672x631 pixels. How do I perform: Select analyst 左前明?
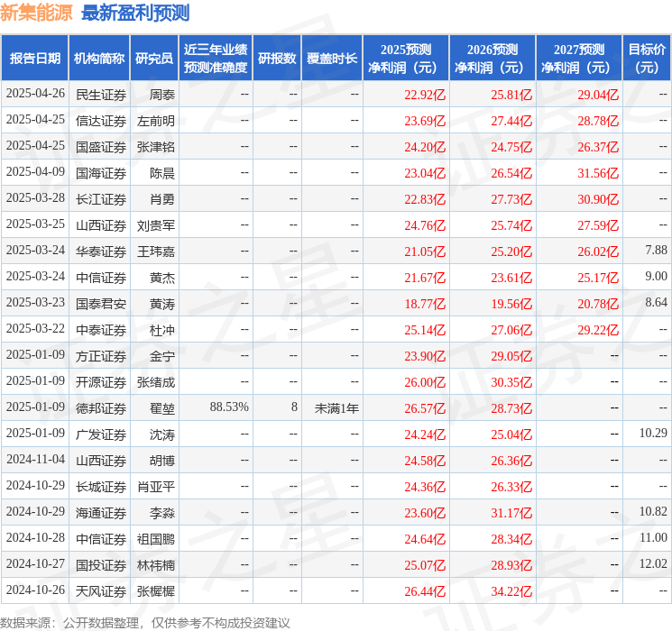pyautogui.click(x=155, y=121)
